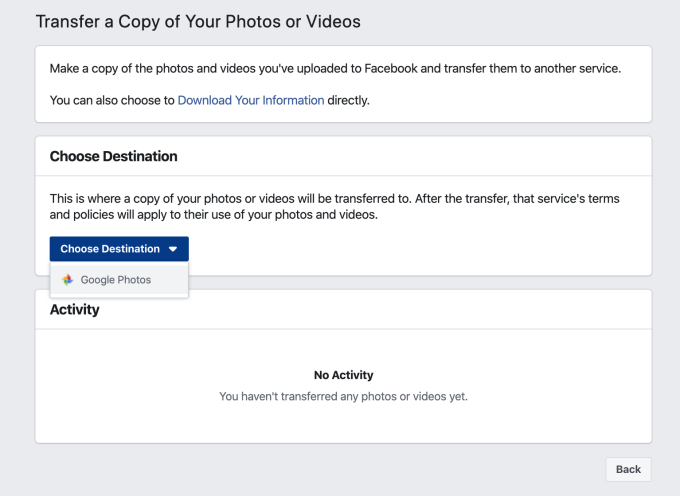Screen dimensions: 680x496
Task: Click the Google Photos pinwheel icon
Action: pos(68,280)
